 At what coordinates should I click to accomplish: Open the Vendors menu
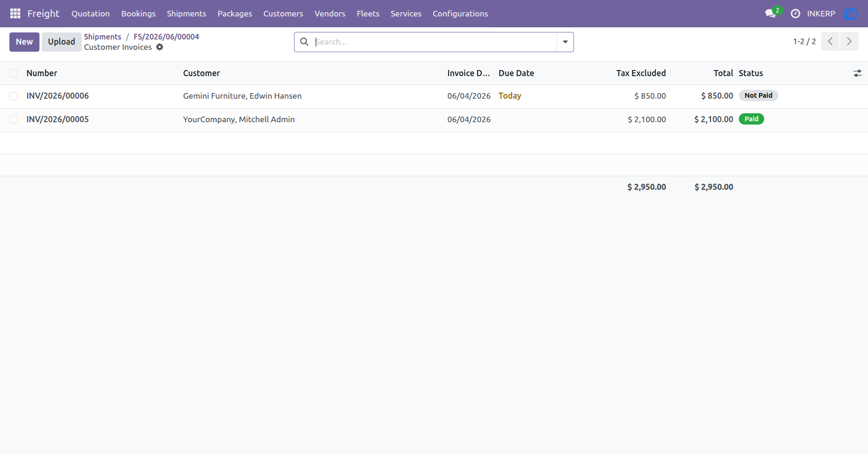tap(330, 14)
